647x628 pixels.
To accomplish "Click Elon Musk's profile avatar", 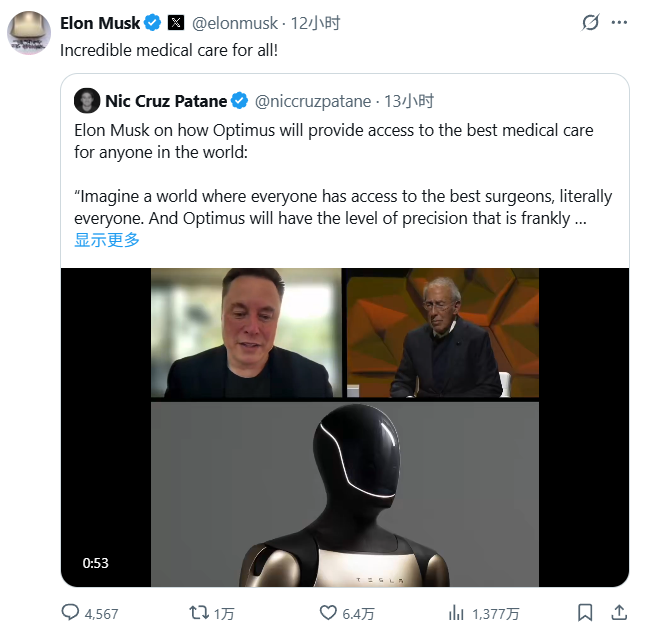I will coord(29,32).
